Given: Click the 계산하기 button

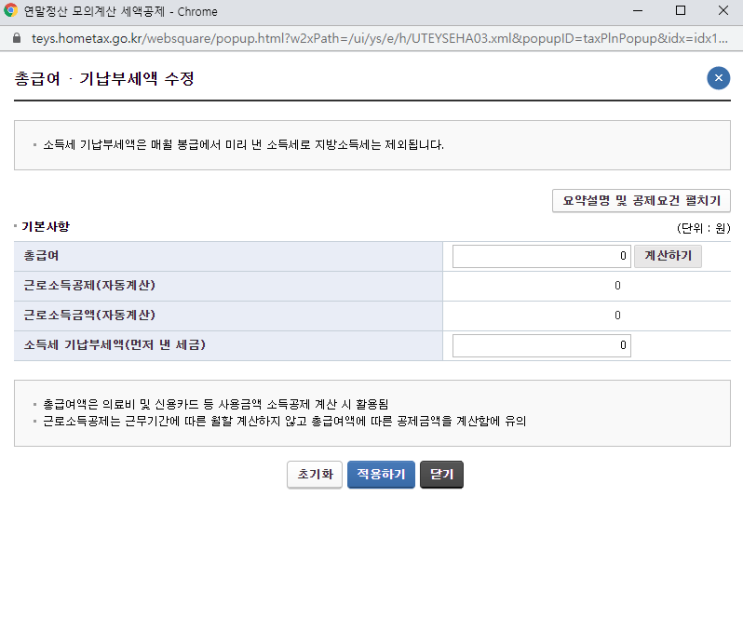Looking at the screenshot, I should [x=668, y=256].
